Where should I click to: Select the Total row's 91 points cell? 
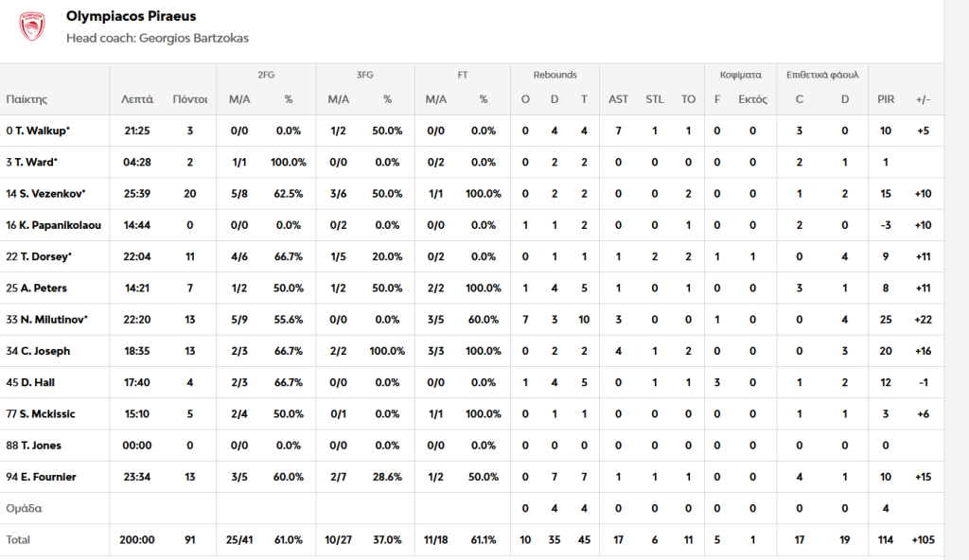[x=189, y=540]
